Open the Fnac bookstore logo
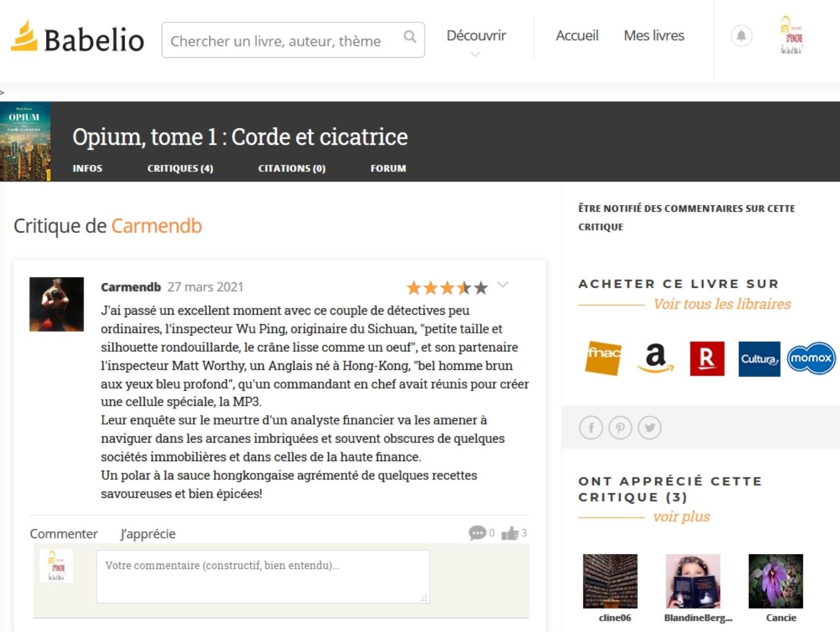This screenshot has width=840, height=632. coord(603,358)
